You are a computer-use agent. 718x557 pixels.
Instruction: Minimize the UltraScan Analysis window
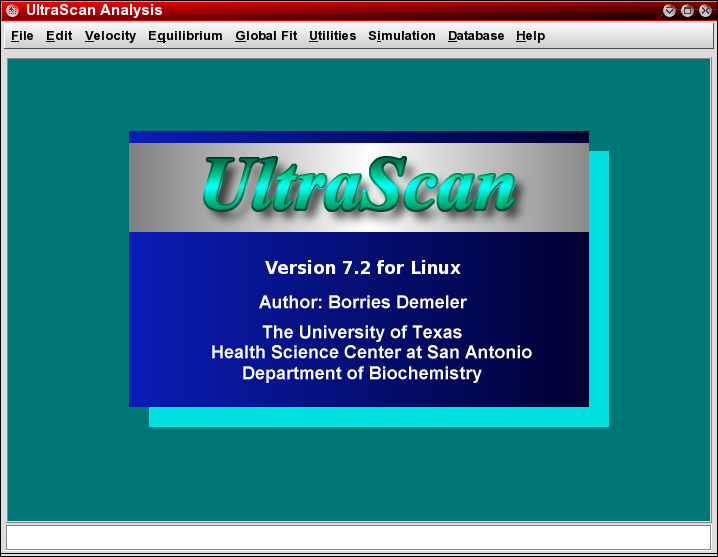pyautogui.click(x=670, y=10)
